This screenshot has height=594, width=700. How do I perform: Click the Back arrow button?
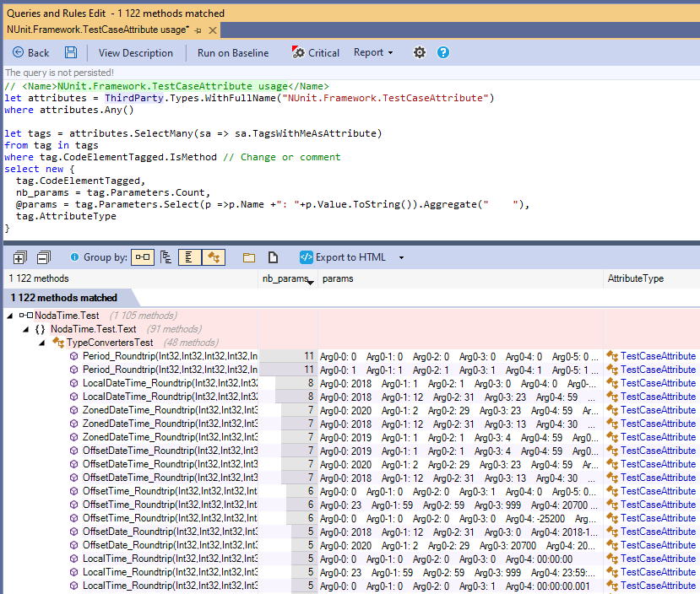point(30,52)
